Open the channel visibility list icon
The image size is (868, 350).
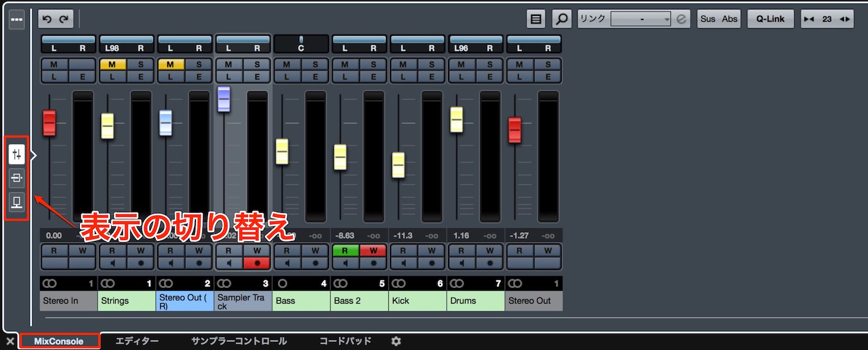[535, 19]
